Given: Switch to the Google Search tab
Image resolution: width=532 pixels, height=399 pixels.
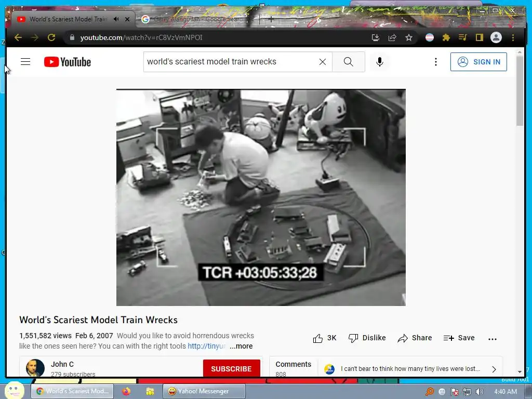Looking at the screenshot, I should (198, 19).
